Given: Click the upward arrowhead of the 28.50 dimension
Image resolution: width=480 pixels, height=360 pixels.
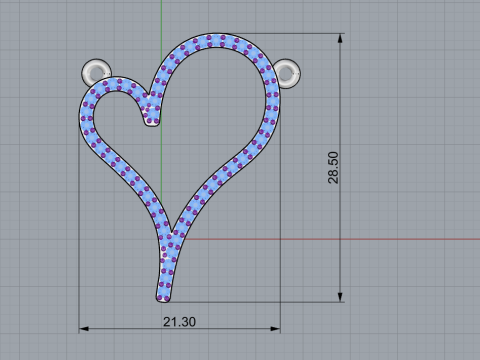Looking at the screenshot, I should pos(340,38).
